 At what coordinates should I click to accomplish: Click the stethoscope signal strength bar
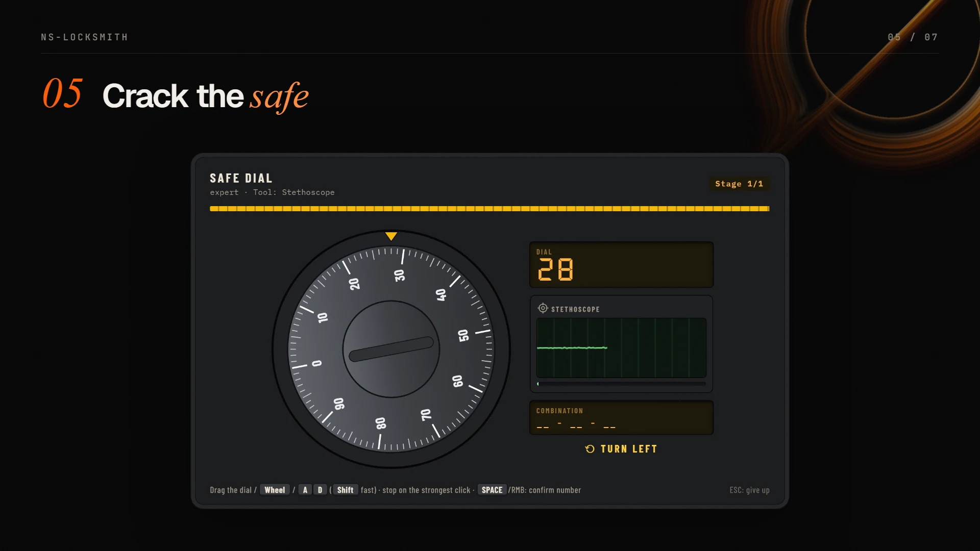(621, 384)
